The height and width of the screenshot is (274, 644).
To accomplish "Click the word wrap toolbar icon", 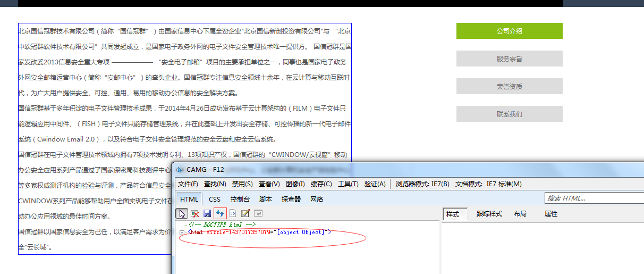I will (258, 213).
